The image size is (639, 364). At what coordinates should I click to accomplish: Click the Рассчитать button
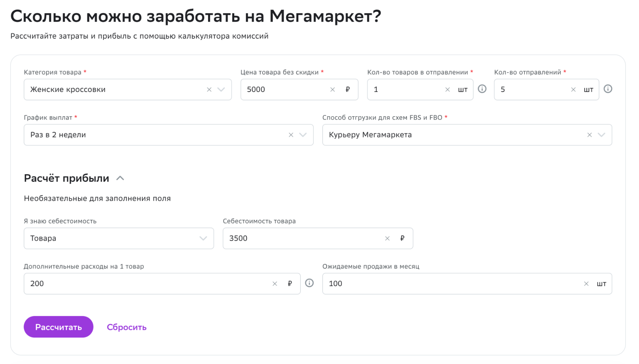coord(58,327)
